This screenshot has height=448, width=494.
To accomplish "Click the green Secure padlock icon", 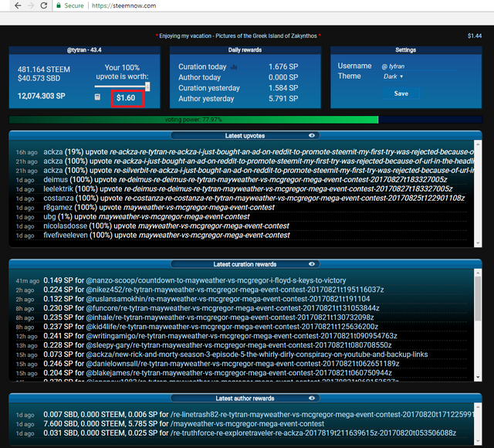I will pos(59,5).
